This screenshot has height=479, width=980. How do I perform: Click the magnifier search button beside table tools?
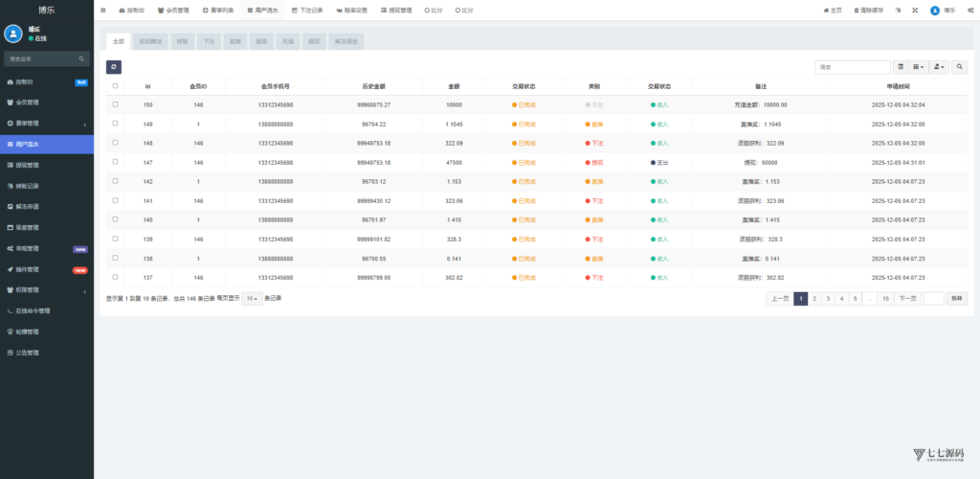tap(960, 67)
